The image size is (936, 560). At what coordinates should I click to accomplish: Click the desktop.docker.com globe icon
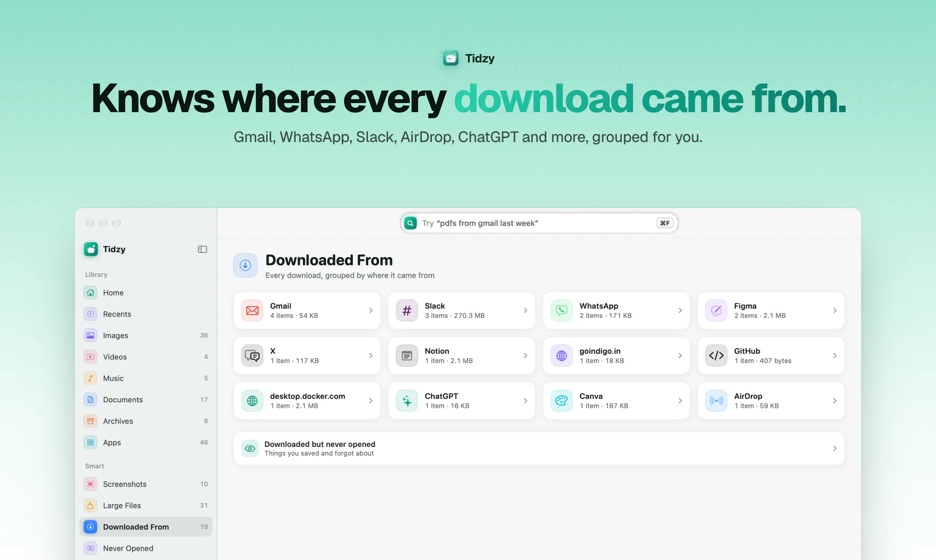[x=252, y=400]
